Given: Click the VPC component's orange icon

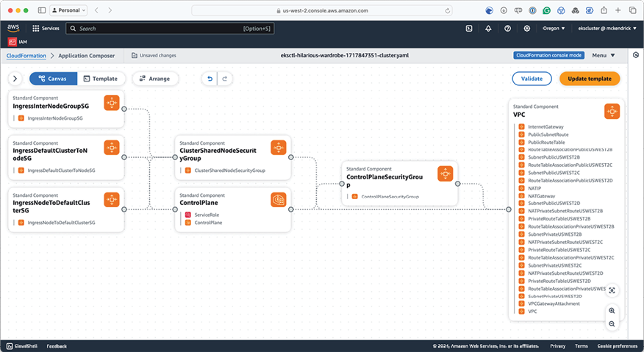Looking at the screenshot, I should pos(612,111).
